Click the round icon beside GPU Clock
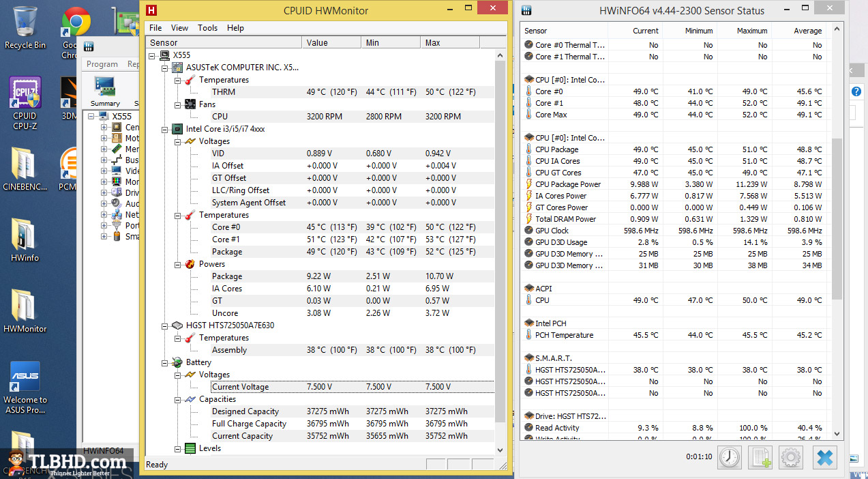 point(528,231)
